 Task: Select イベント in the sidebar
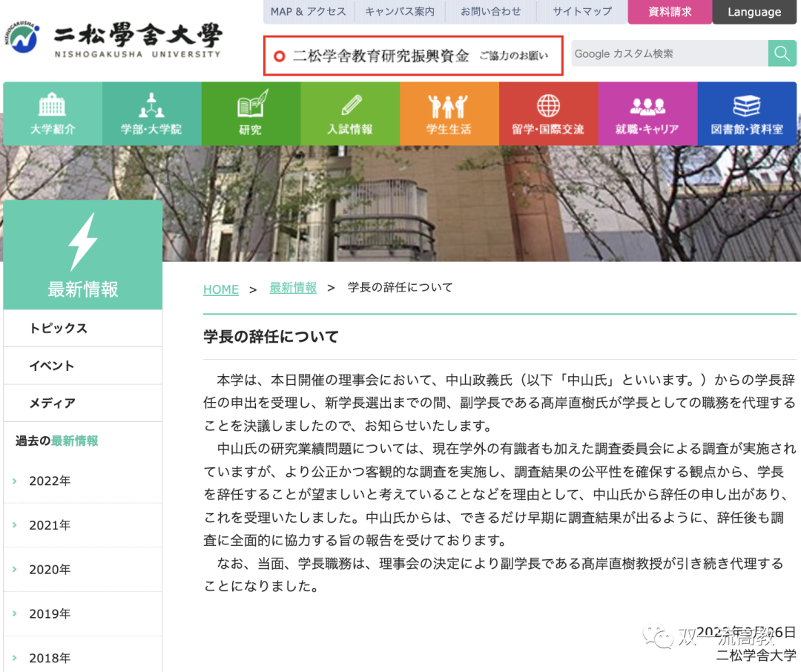click(52, 366)
